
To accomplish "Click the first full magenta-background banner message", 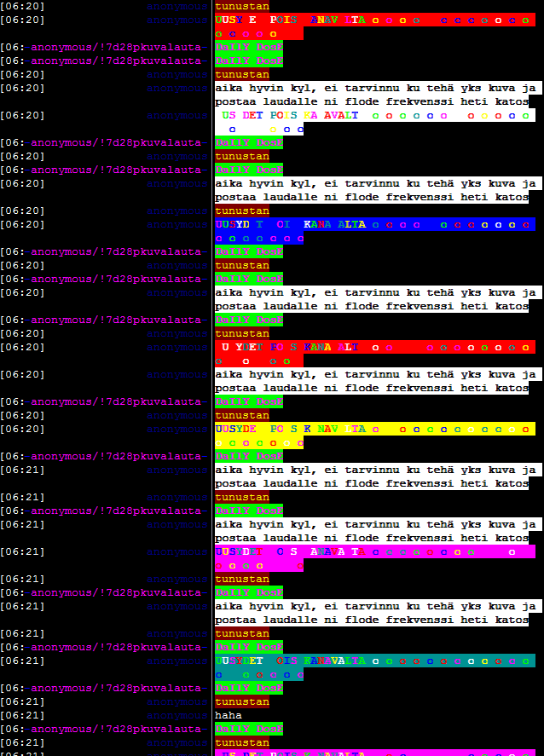I will pyautogui.click(x=374, y=552).
